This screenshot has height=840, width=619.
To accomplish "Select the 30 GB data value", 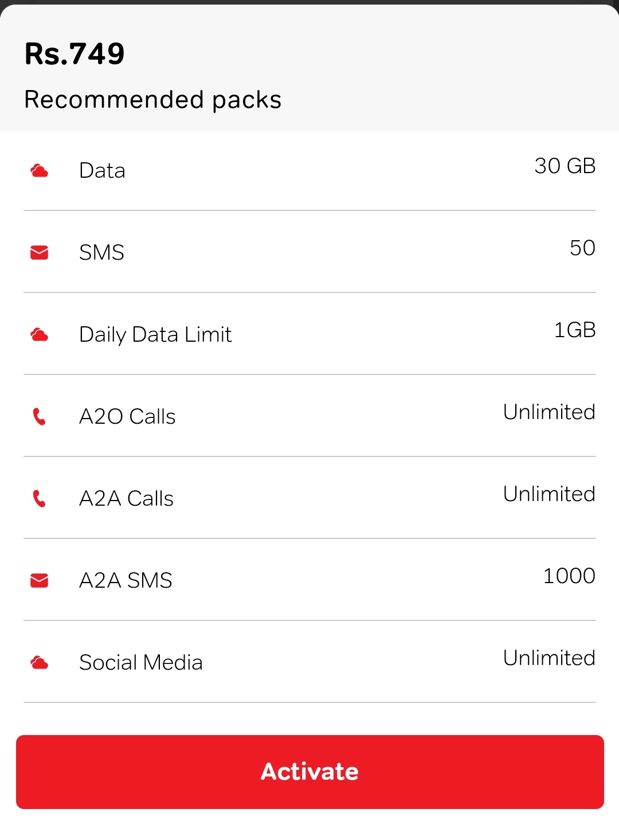I will click(565, 166).
